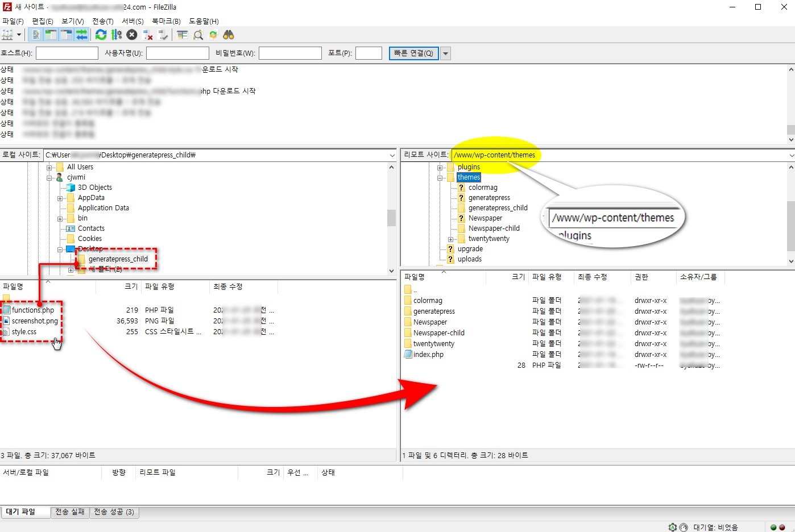Sort remote files by 권한 column
The height and width of the screenshot is (532, 795).
tap(653, 277)
